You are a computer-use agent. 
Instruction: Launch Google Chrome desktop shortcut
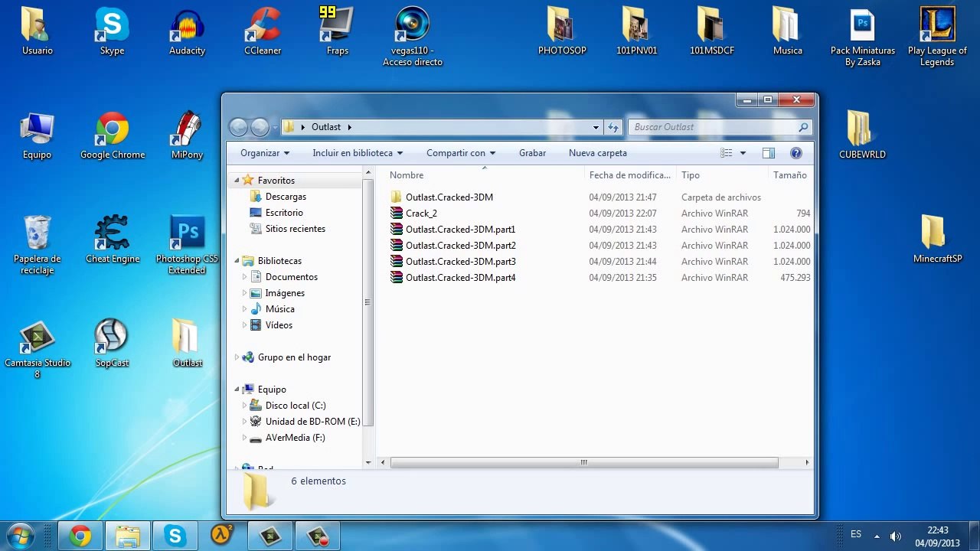pos(112,136)
